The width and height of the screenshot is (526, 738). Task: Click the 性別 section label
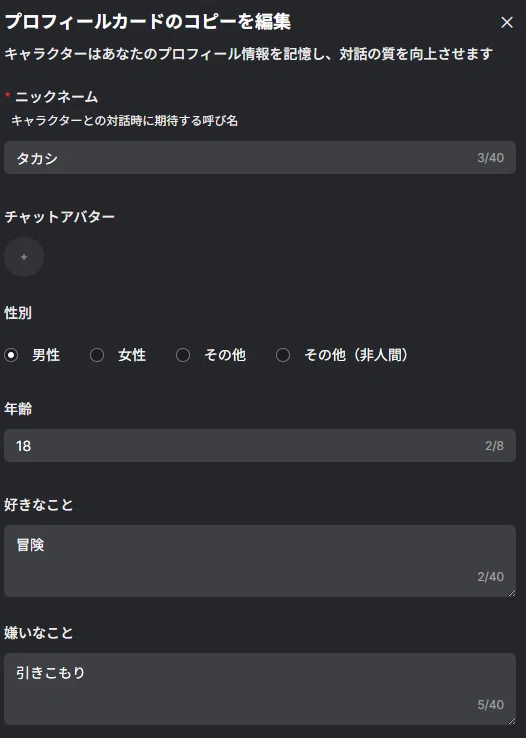click(x=18, y=313)
